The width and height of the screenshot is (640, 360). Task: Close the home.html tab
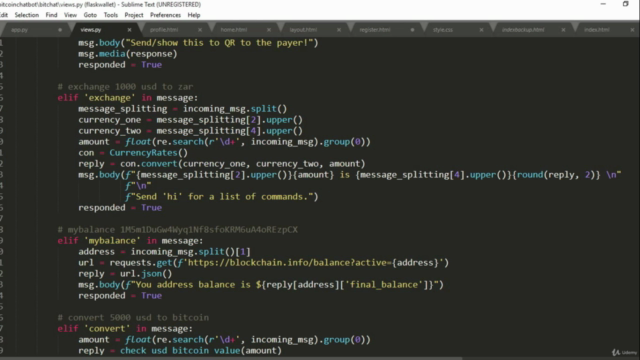click(269, 30)
